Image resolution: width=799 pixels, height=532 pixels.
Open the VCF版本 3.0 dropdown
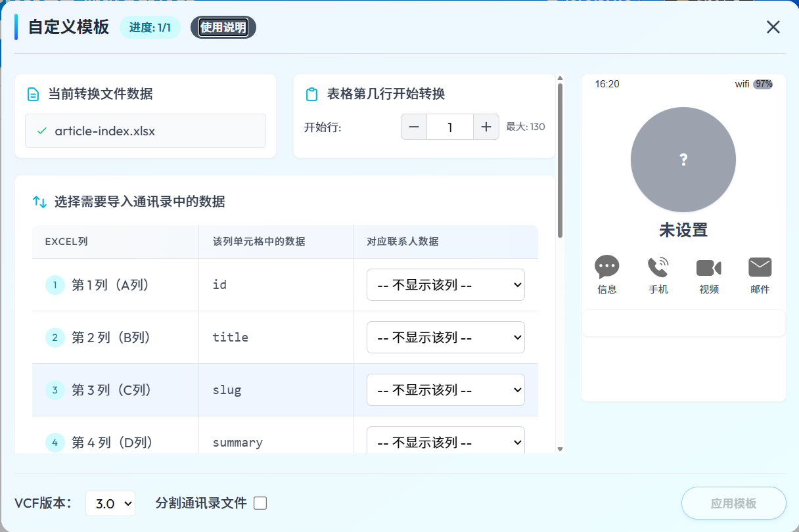point(110,504)
